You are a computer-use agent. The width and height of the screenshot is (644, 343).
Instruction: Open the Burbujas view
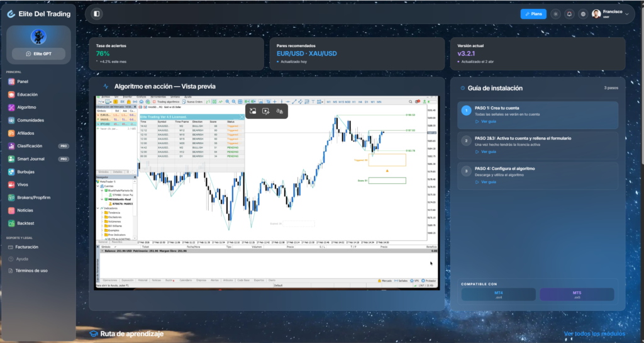point(38,172)
